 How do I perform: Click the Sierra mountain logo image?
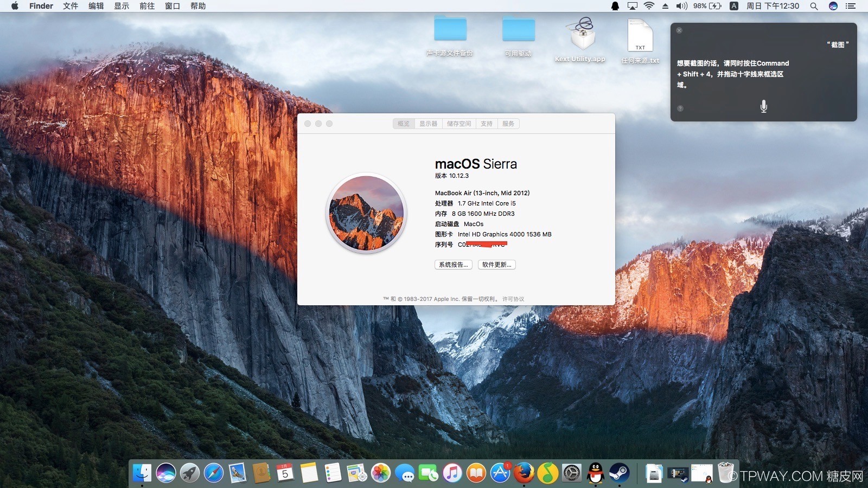click(x=366, y=213)
